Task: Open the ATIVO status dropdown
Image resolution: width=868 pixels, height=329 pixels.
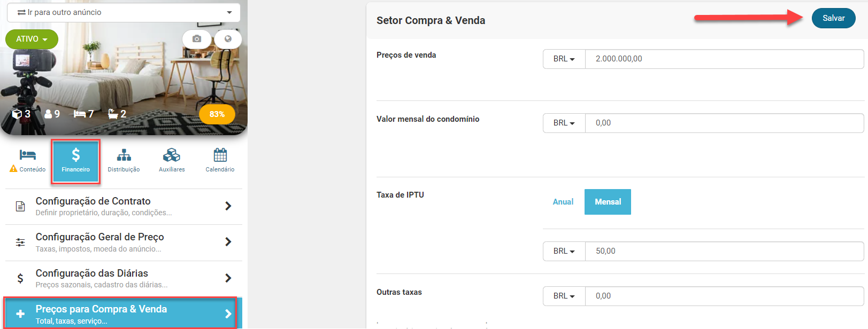Action: [32, 39]
